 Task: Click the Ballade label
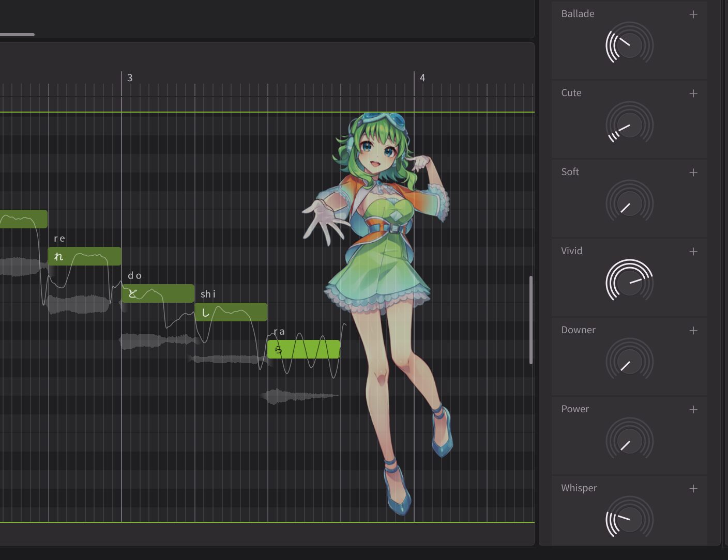578,14
